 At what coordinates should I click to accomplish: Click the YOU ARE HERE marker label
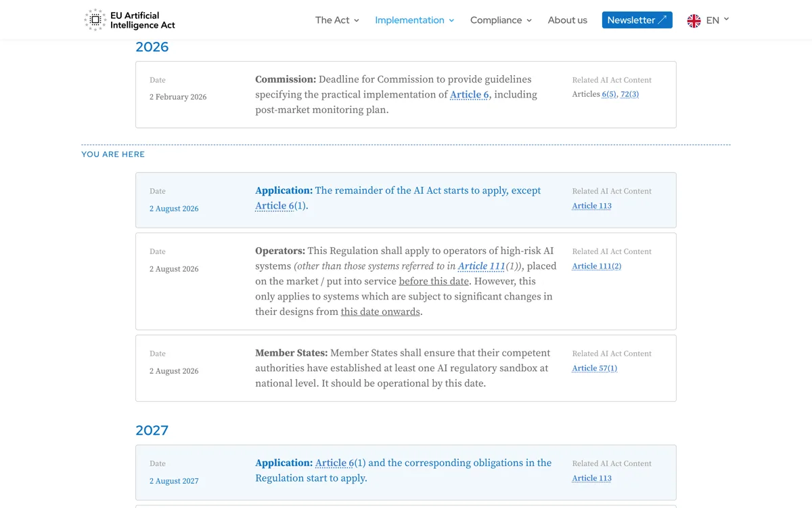[x=113, y=154]
